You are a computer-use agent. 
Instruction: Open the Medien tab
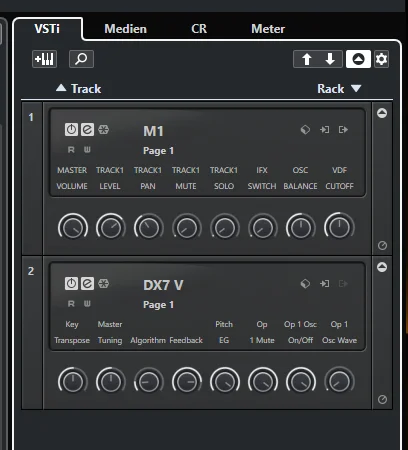[x=125, y=29]
